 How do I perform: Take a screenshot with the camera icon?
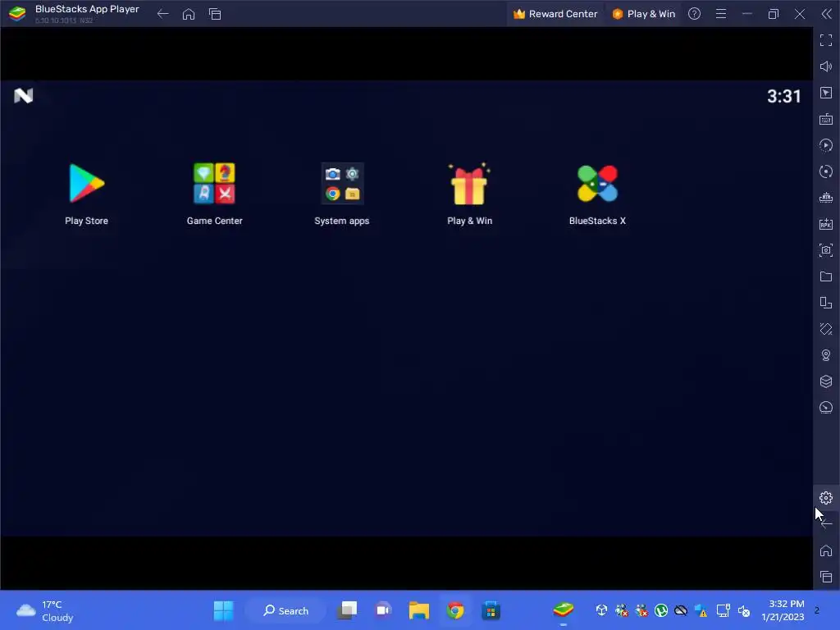click(x=826, y=250)
